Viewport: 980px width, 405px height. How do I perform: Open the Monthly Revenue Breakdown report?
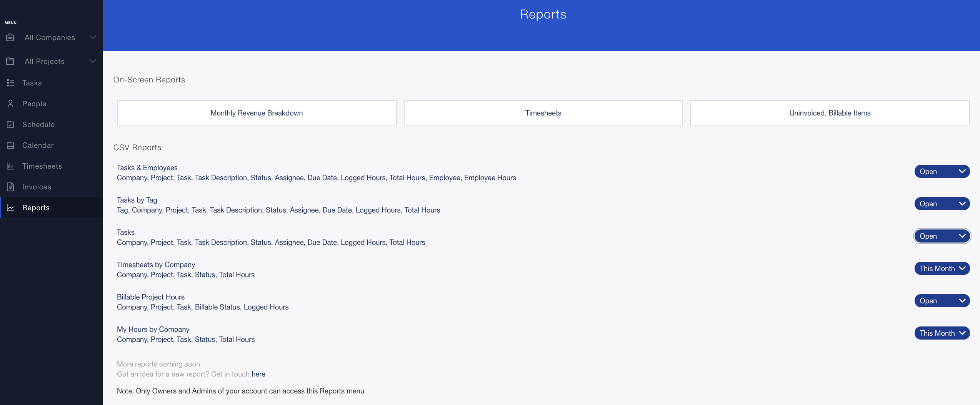point(257,113)
